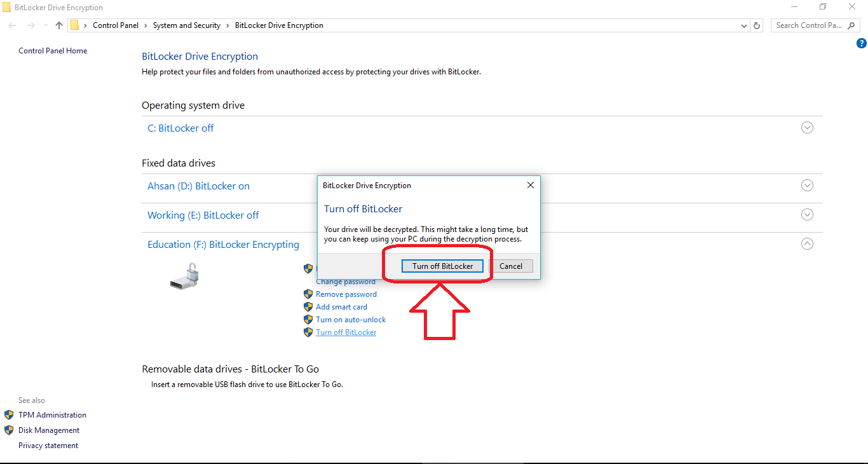Click the magnifier icon in Search Control Panel

[852, 25]
